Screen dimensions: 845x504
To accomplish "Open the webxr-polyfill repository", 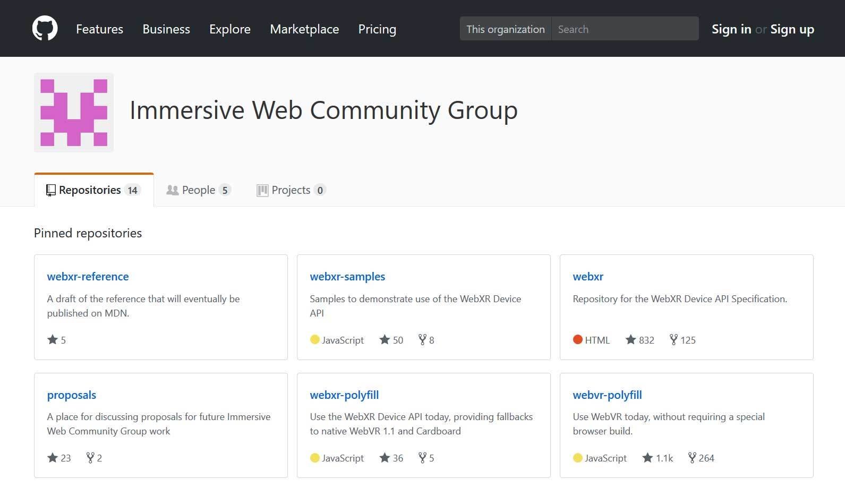I will [x=344, y=395].
